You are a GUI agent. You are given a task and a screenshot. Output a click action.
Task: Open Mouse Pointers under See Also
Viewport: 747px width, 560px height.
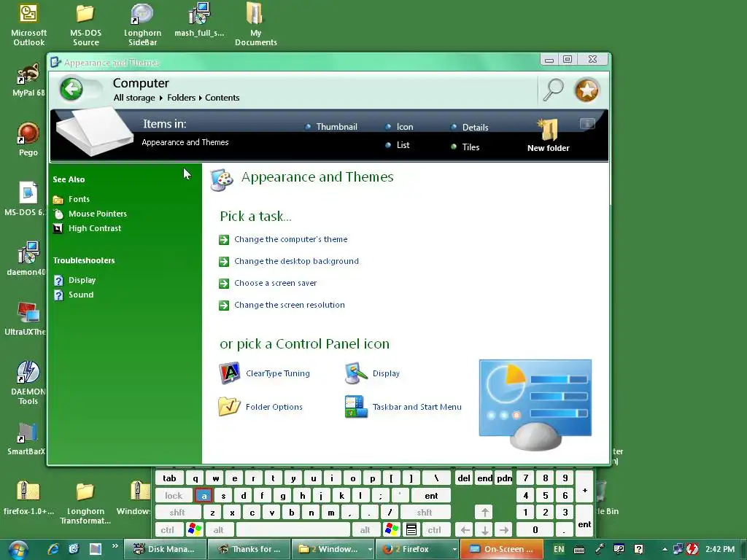coord(90,214)
